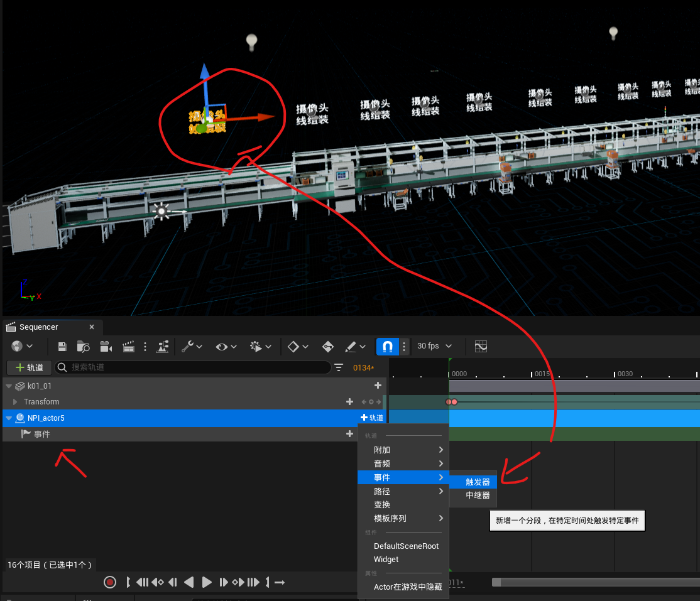Open the 附加 submenu
The image size is (700, 601).
coord(403,450)
